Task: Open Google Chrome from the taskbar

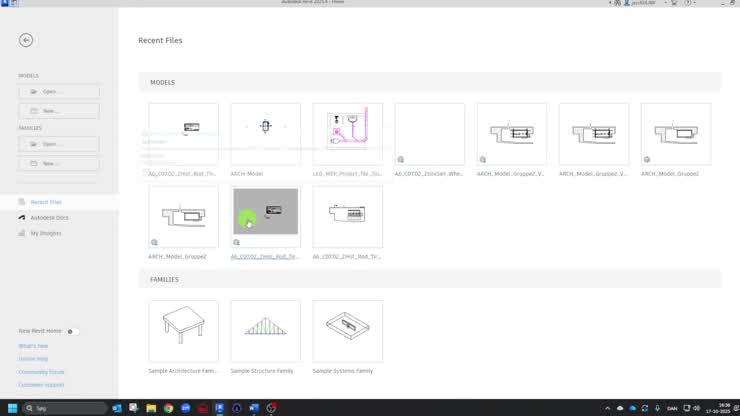Action: (168, 408)
